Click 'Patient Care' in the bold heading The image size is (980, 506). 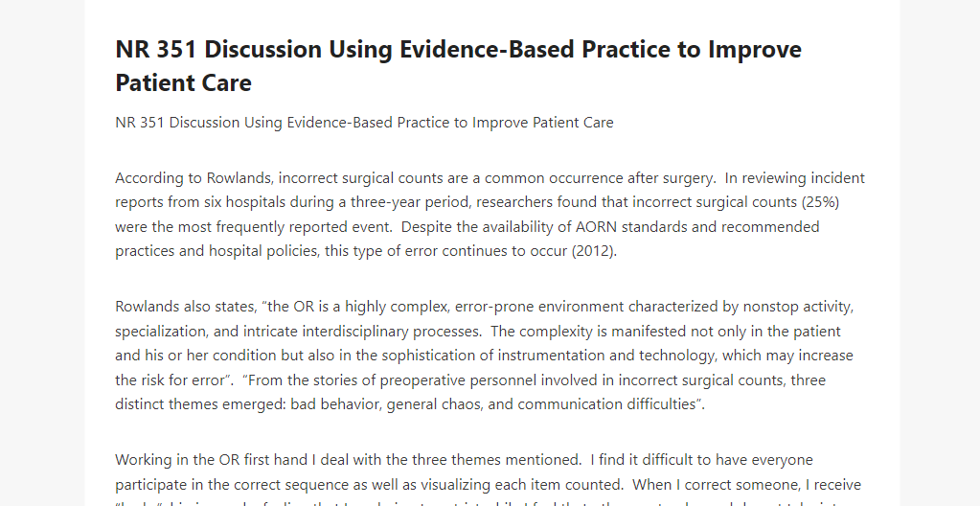(183, 82)
